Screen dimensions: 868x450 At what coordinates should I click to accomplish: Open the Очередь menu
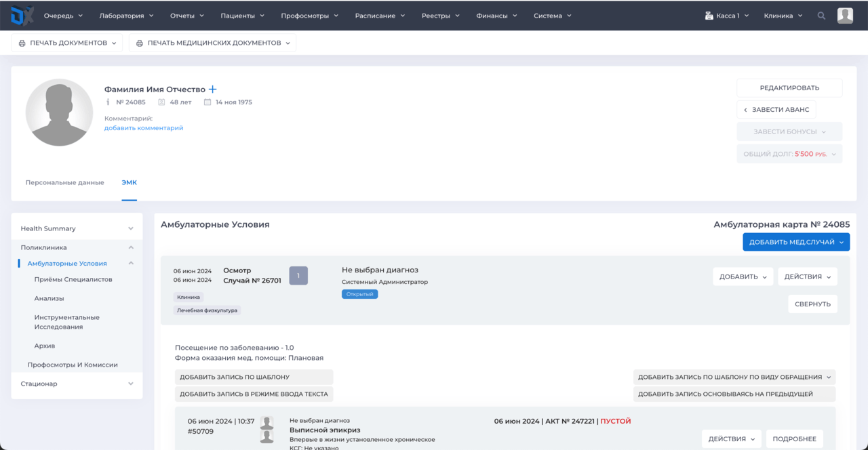click(63, 16)
